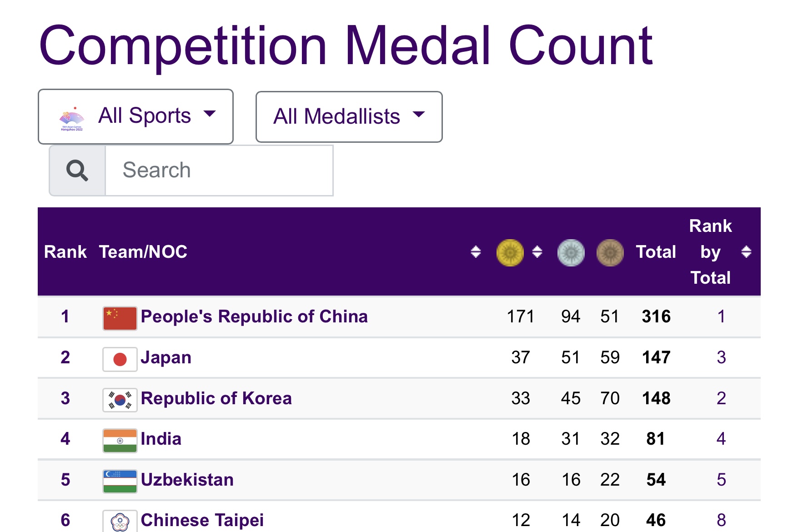The width and height of the screenshot is (798, 532).
Task: Focus the Search text field
Action: click(x=219, y=171)
